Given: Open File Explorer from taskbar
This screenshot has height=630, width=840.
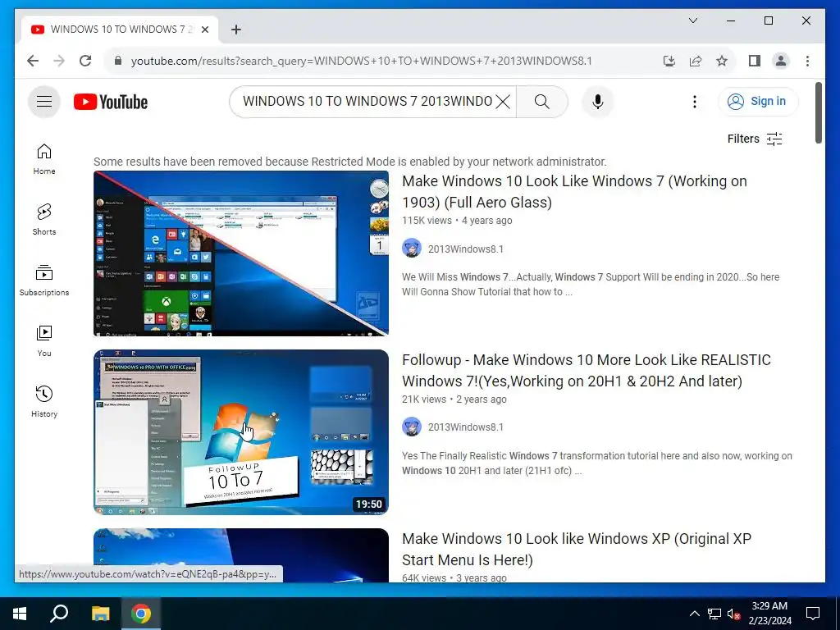Looking at the screenshot, I should coord(100,614).
